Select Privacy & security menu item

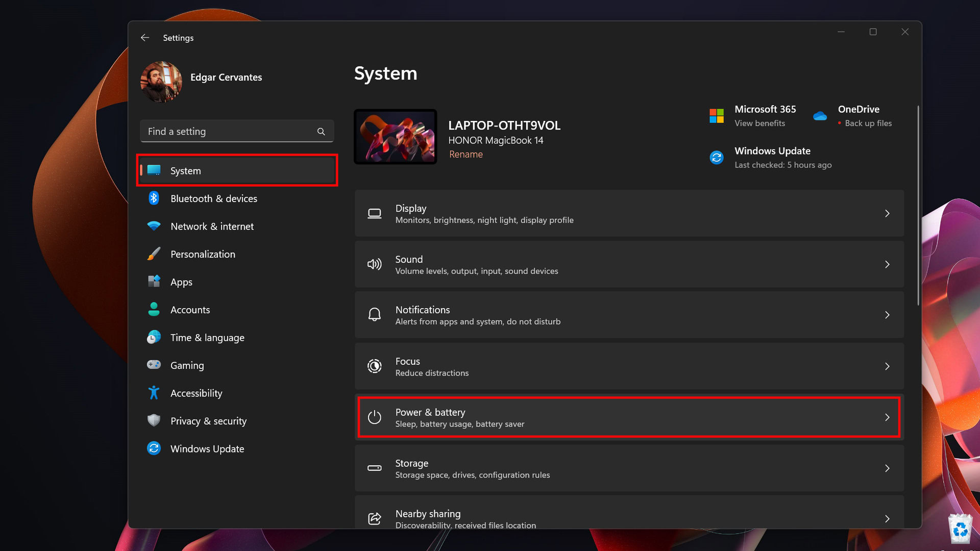tap(208, 421)
